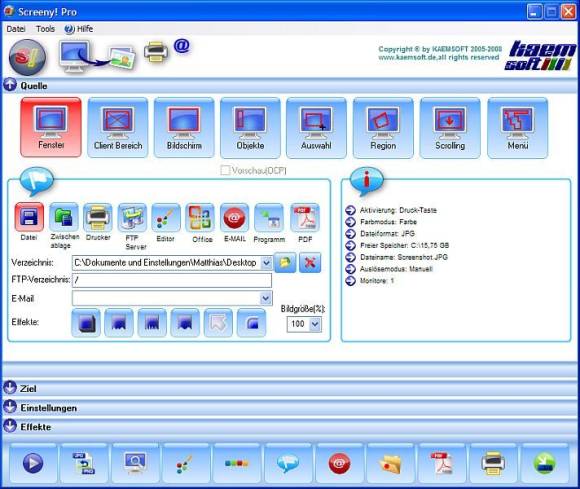This screenshot has width=580, height=489.
Task: Set target to Drucker
Action: [98, 217]
